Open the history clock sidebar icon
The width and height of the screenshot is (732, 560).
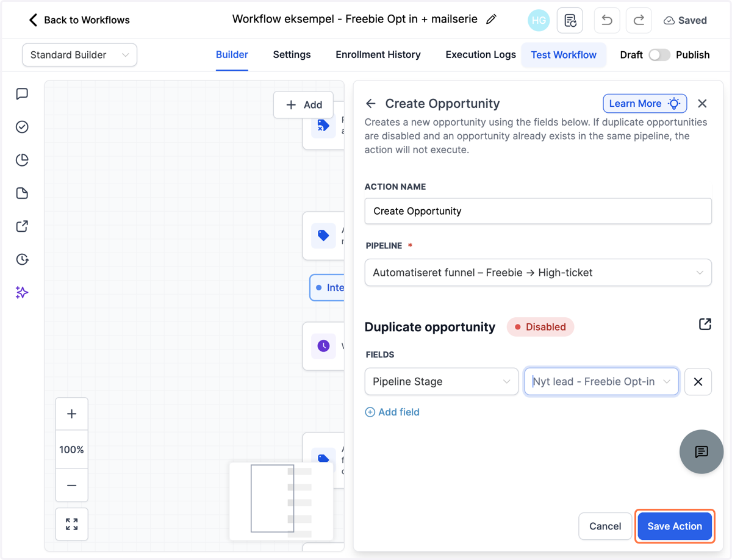pyautogui.click(x=22, y=259)
